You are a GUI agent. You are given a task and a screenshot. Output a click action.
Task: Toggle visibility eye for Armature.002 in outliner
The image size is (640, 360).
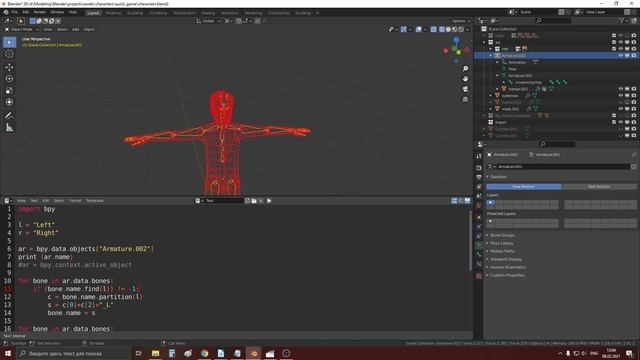(620, 56)
